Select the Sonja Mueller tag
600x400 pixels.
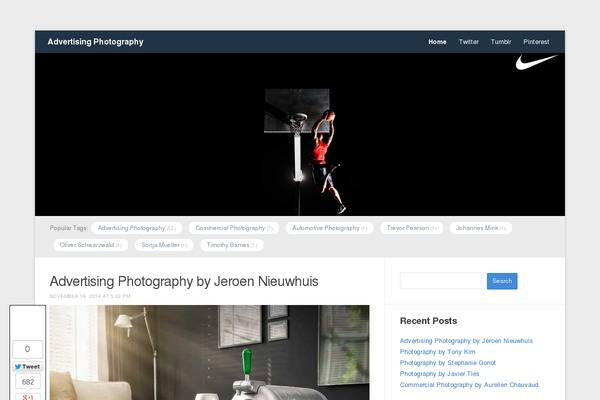(x=164, y=245)
